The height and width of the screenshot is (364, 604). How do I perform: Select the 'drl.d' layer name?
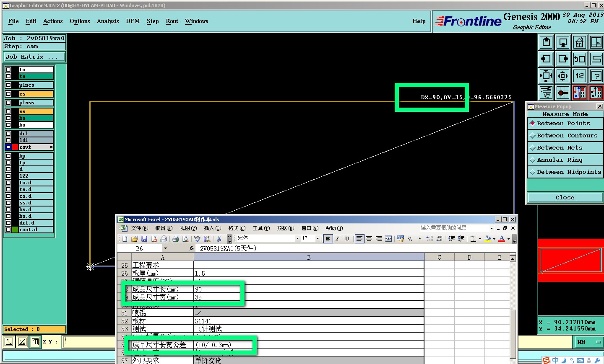(x=36, y=223)
